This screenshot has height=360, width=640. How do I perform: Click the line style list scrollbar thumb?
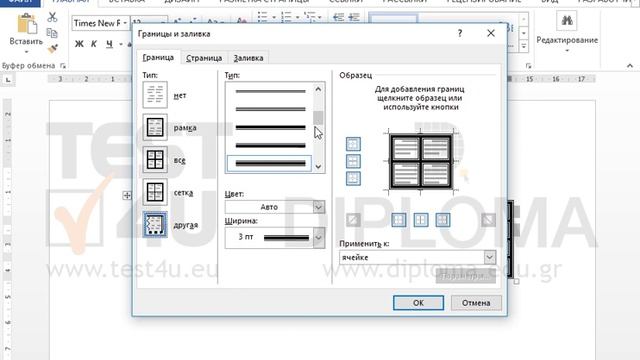pyautogui.click(x=318, y=118)
